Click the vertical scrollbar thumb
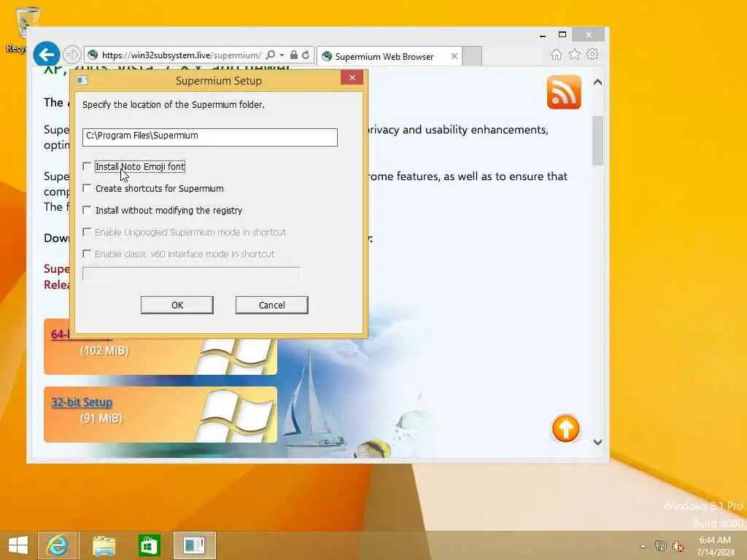This screenshot has height=560, width=747. 597,141
